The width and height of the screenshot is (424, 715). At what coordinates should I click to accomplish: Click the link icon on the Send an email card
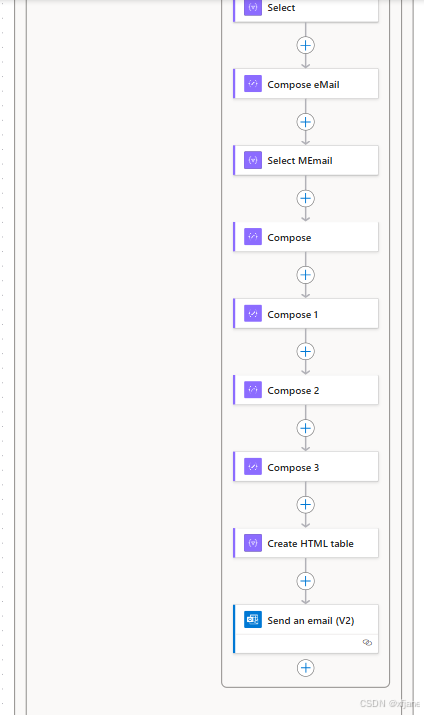pos(367,642)
